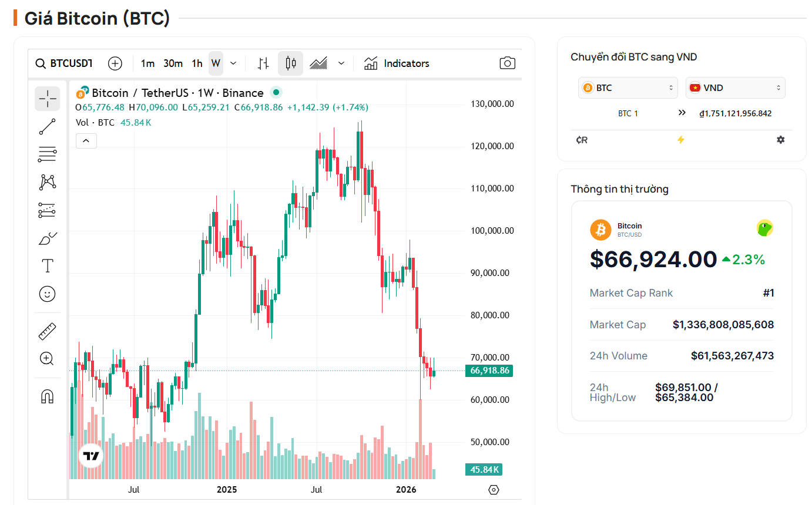Open the timeframe dropdown chevron next to W

233,63
